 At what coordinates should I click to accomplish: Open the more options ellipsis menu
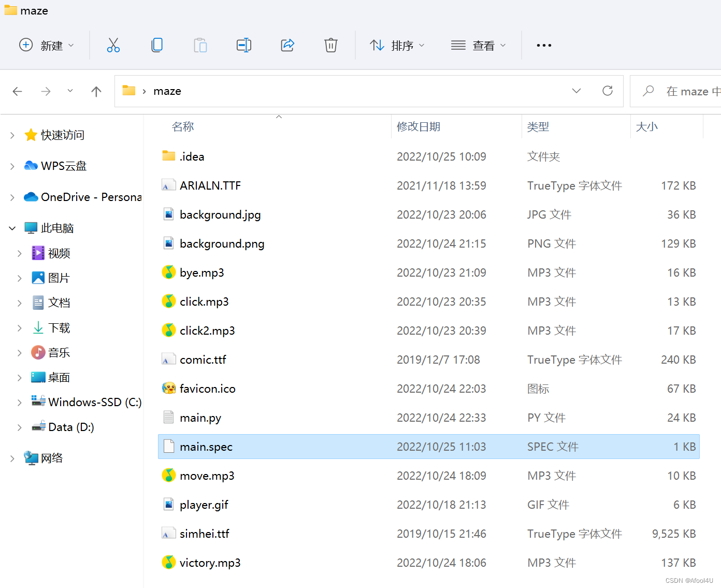pyautogui.click(x=544, y=46)
